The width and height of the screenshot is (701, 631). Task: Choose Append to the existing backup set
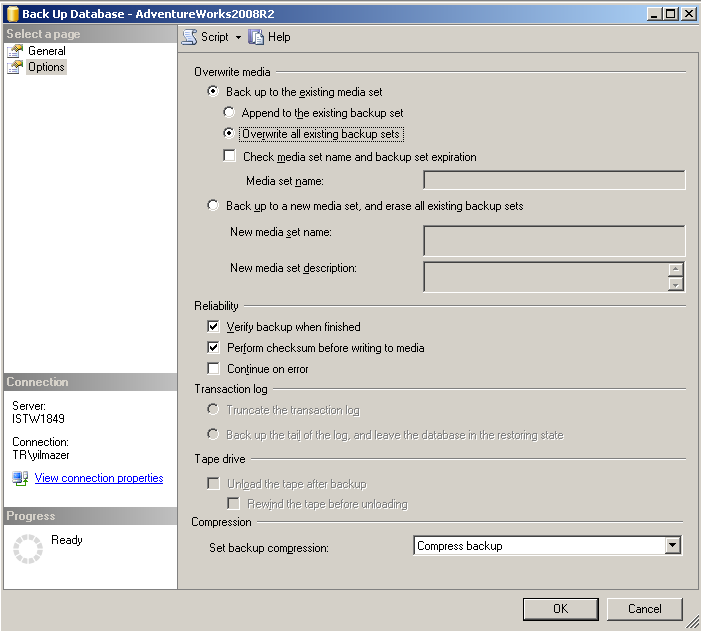point(229,112)
